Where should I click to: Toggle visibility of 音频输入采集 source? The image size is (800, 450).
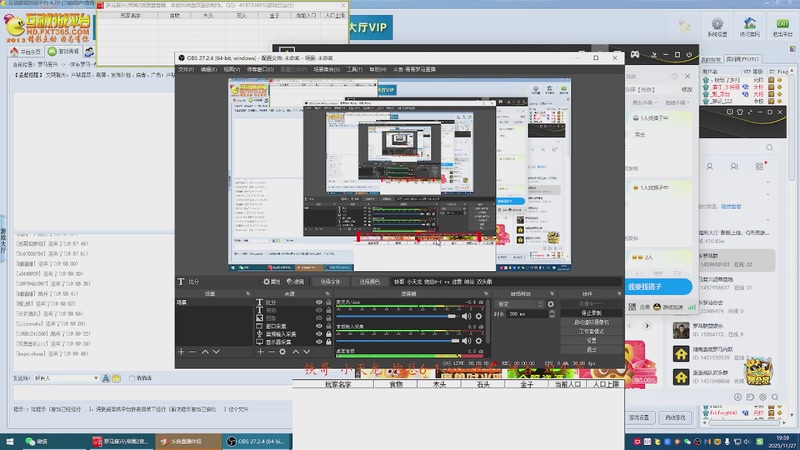click(319, 334)
